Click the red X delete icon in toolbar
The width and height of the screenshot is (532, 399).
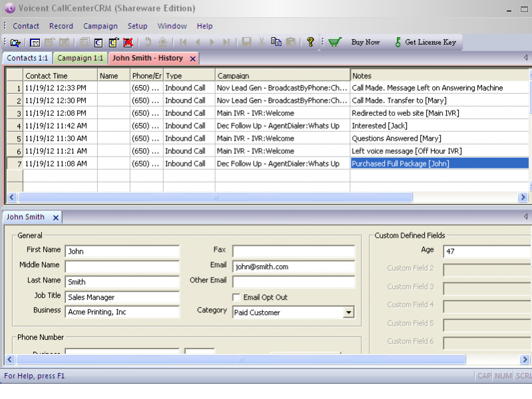(128, 43)
